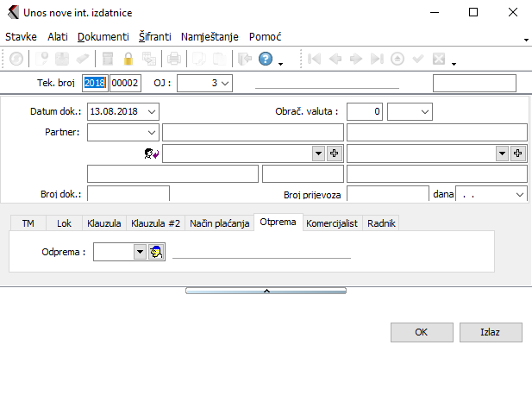Image resolution: width=532 pixels, height=395 pixels.
Task: Click the Odprema lookup person icon
Action: tap(156, 252)
